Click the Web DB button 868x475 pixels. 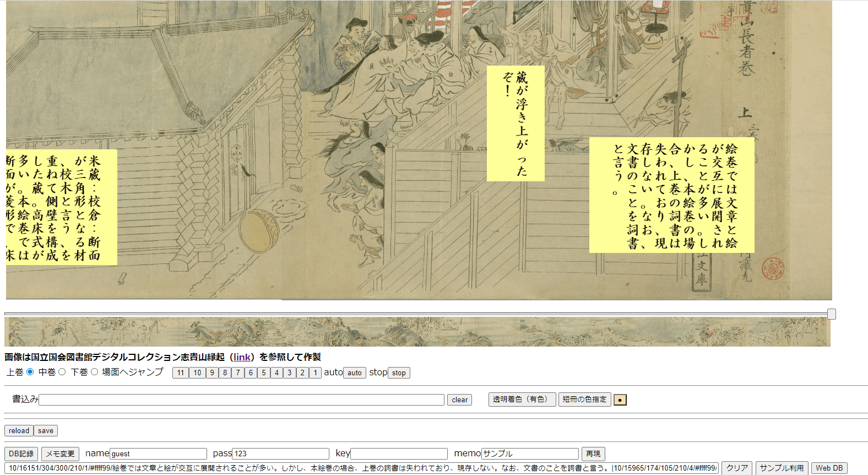tap(829, 468)
